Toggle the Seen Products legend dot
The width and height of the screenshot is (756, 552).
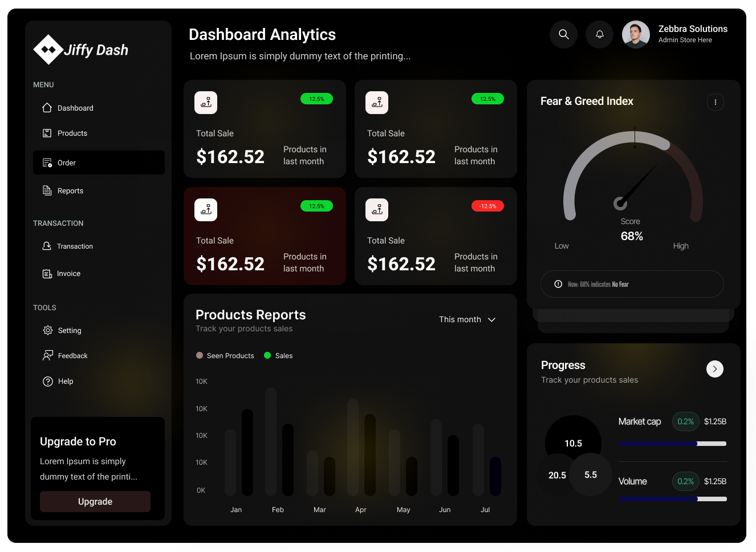pos(200,355)
